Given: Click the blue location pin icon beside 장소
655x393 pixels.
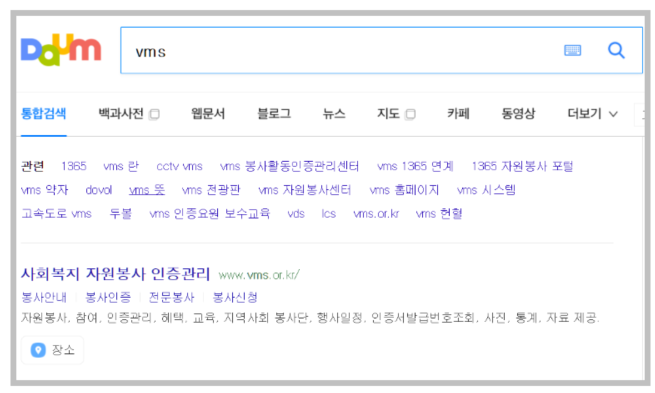Looking at the screenshot, I should [x=38, y=350].
